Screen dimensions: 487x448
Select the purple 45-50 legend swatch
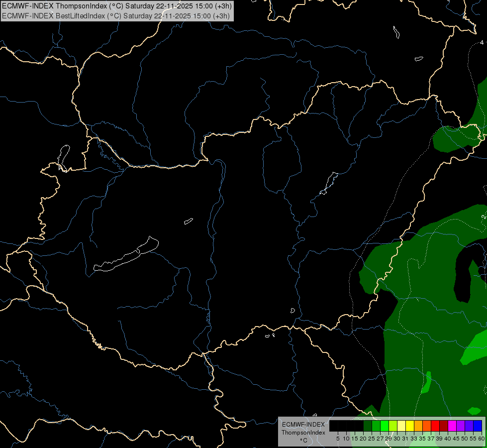click(461, 426)
